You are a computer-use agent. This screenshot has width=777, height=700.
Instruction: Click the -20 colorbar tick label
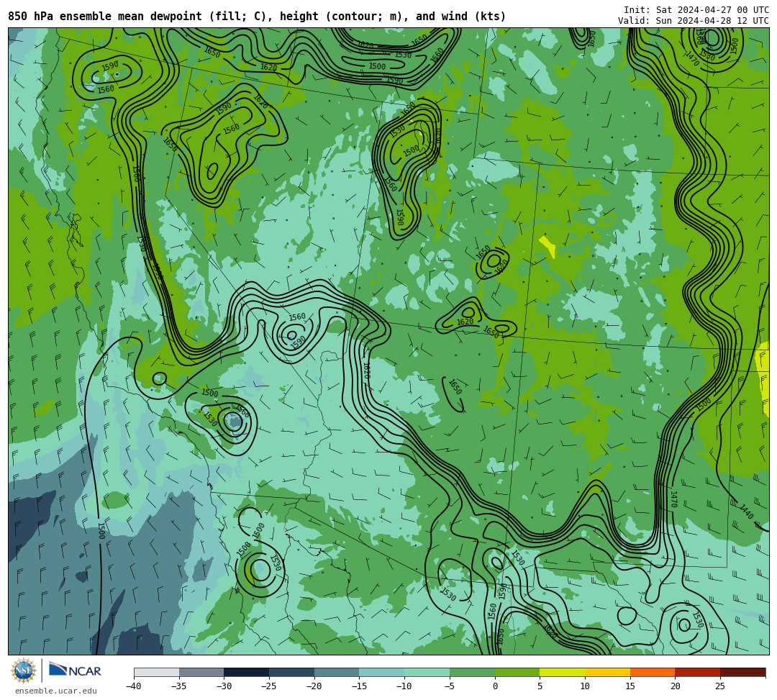tap(314, 686)
